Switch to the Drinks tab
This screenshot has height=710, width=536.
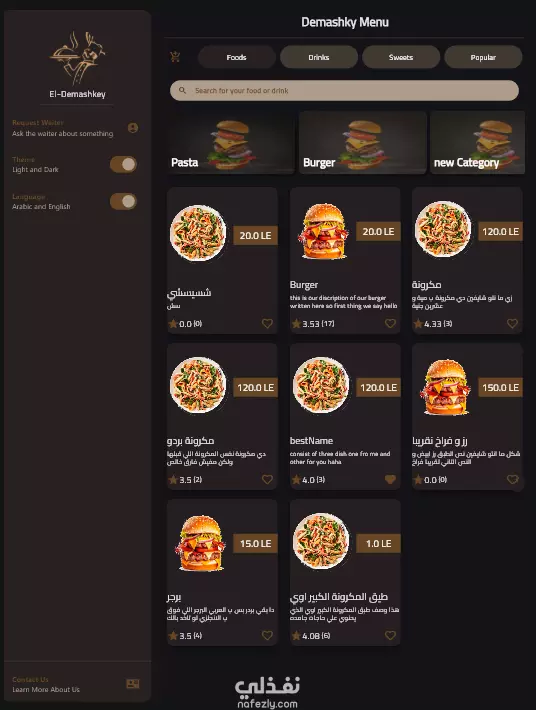(x=319, y=57)
